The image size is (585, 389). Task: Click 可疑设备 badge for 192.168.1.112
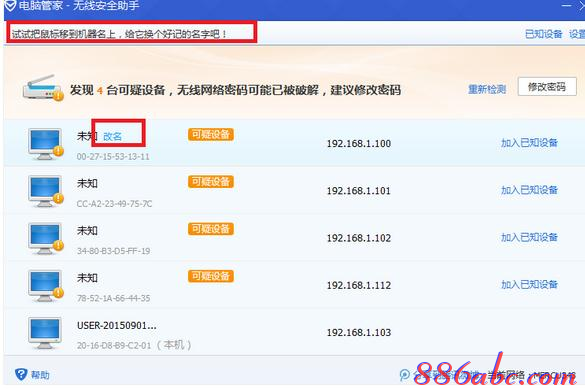pyautogui.click(x=211, y=276)
